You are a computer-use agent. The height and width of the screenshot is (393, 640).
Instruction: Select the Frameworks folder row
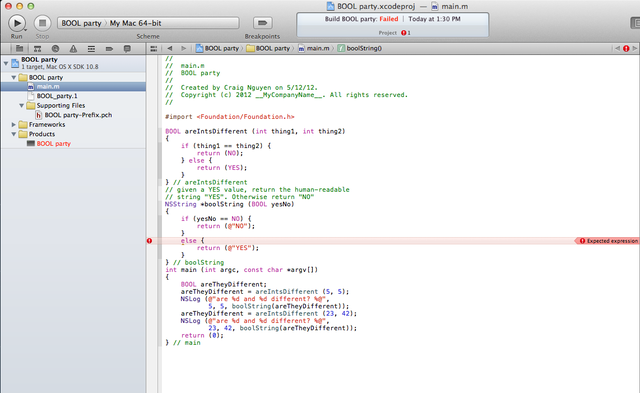tap(73, 124)
